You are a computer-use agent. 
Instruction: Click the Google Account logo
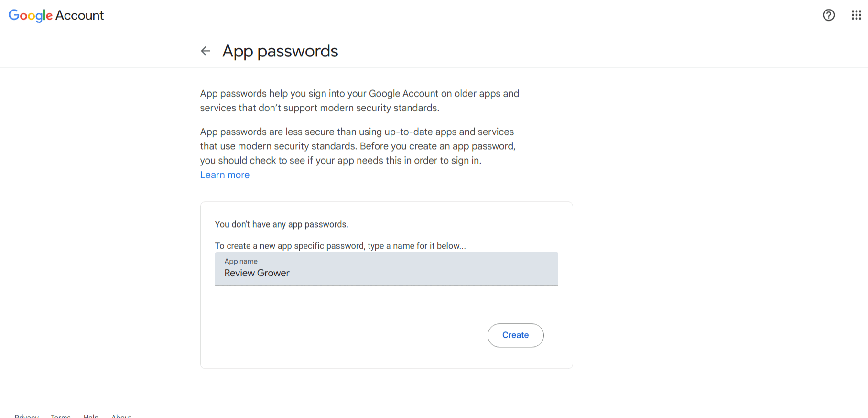[x=56, y=15]
